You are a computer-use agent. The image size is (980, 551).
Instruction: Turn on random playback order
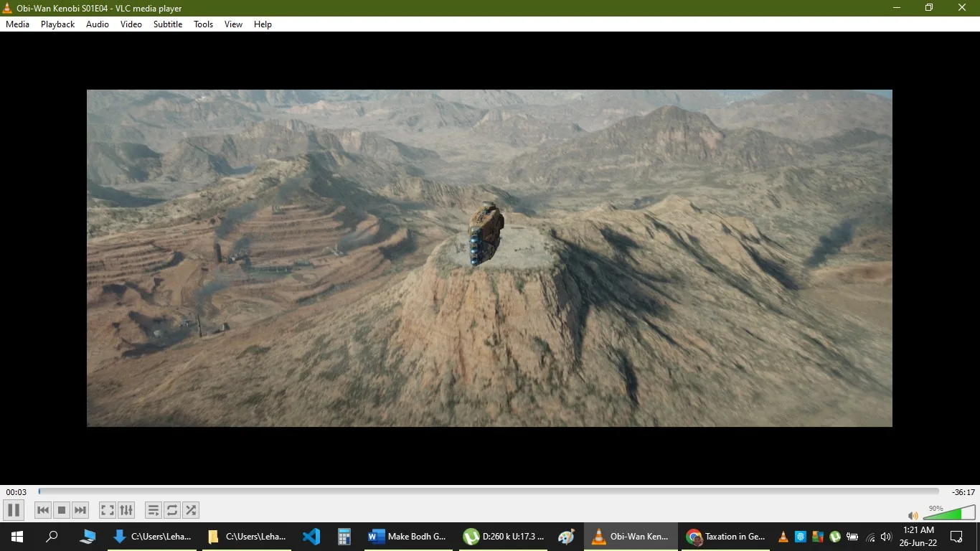pos(191,510)
